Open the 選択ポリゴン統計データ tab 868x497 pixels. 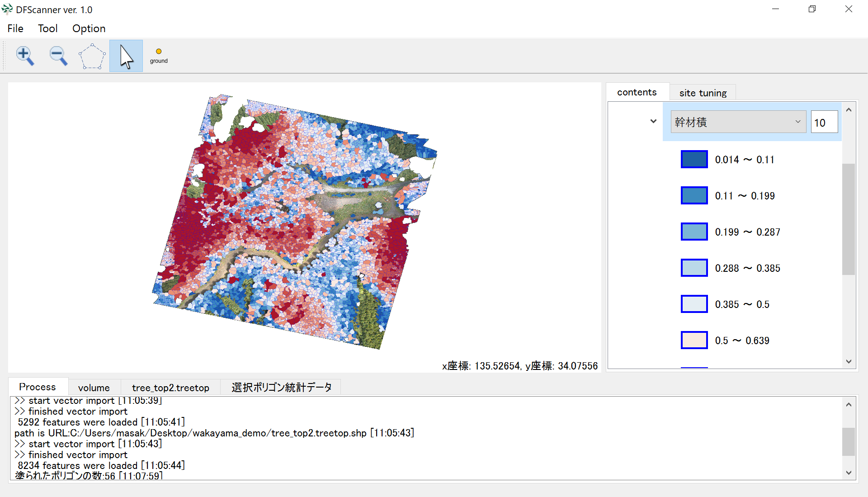coord(281,388)
